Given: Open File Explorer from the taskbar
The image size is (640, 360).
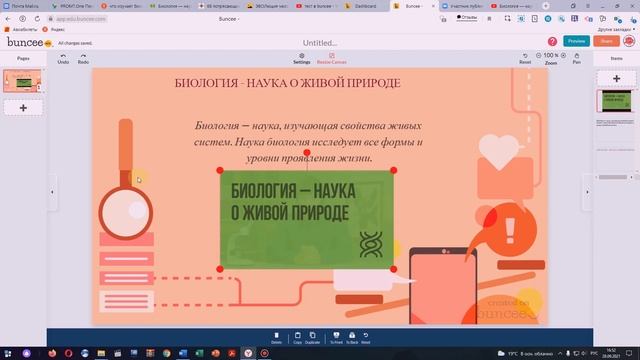Looking at the screenshot, I should click(x=101, y=353).
